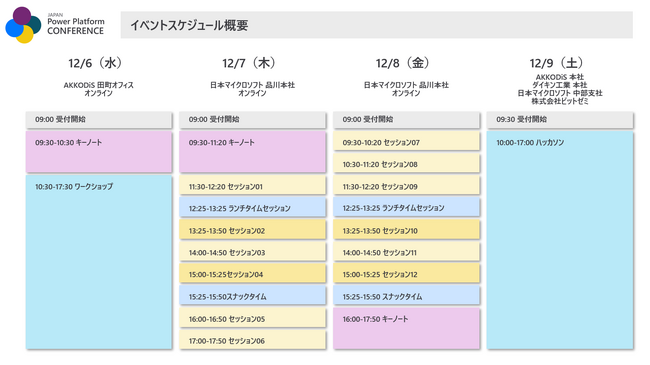Screen dimensions: 650x365
Task: Select the イベントスケジュール概要 title bar
Action: (x=376, y=25)
